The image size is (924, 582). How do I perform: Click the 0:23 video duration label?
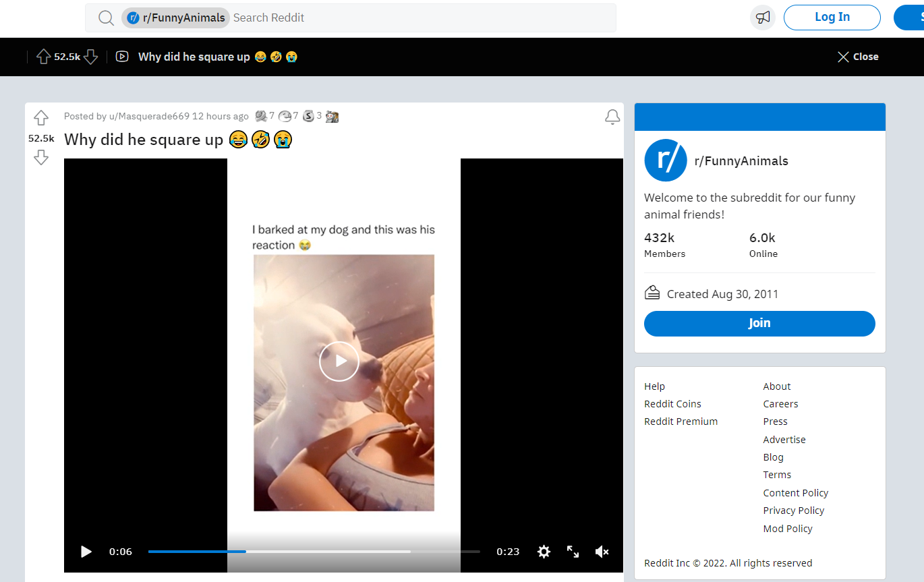[x=508, y=552]
